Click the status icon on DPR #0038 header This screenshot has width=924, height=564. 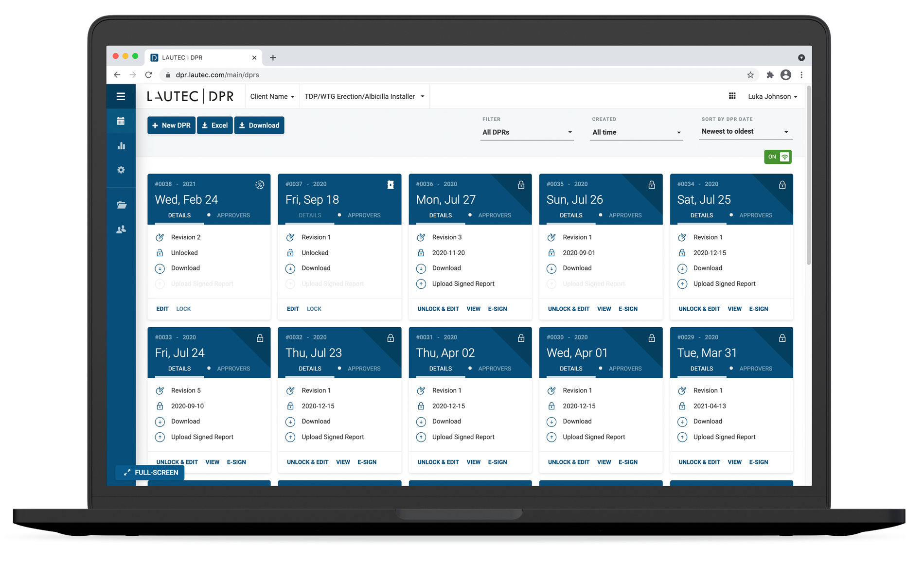click(x=260, y=185)
